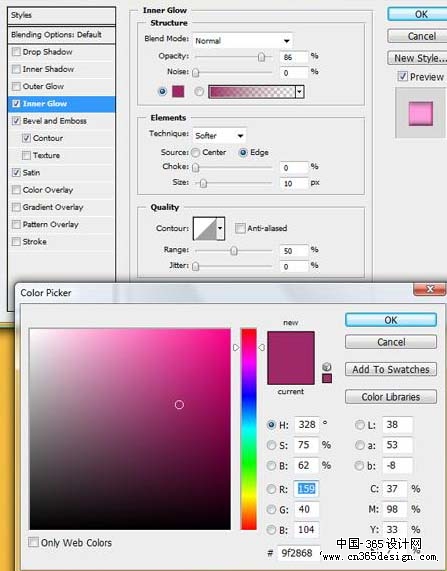Click the inner glow solid color swatch
The image size is (447, 571).
click(178, 91)
